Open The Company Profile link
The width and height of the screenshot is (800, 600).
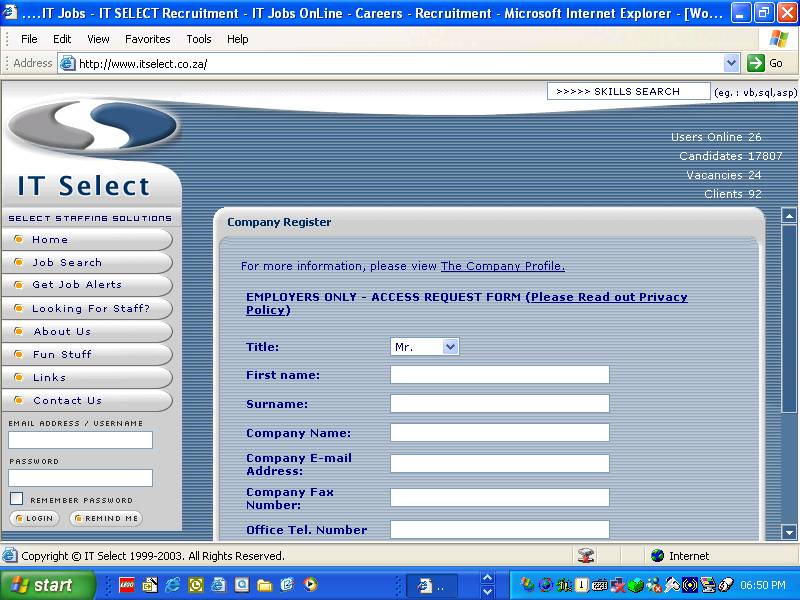click(x=503, y=266)
